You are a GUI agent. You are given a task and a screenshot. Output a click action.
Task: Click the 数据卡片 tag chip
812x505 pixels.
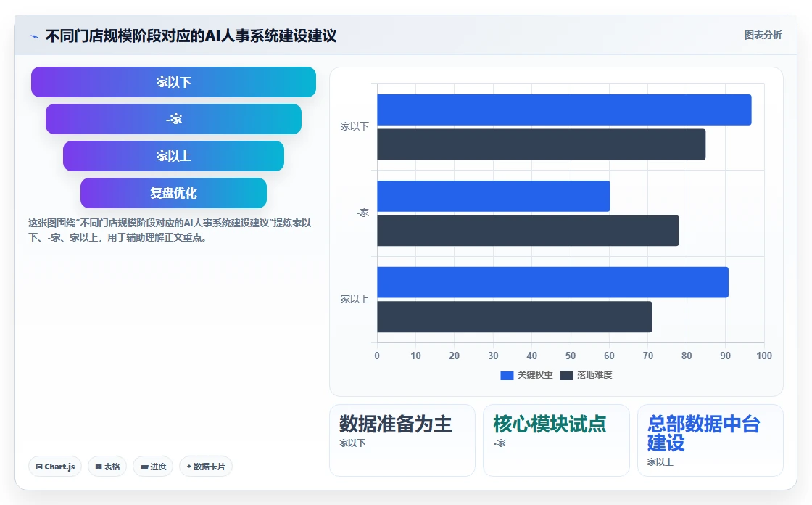pyautogui.click(x=206, y=467)
